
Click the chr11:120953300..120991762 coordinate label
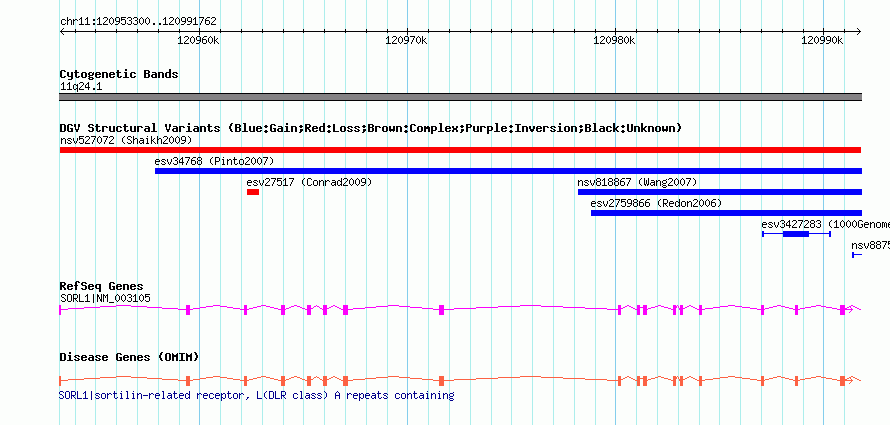[138, 22]
